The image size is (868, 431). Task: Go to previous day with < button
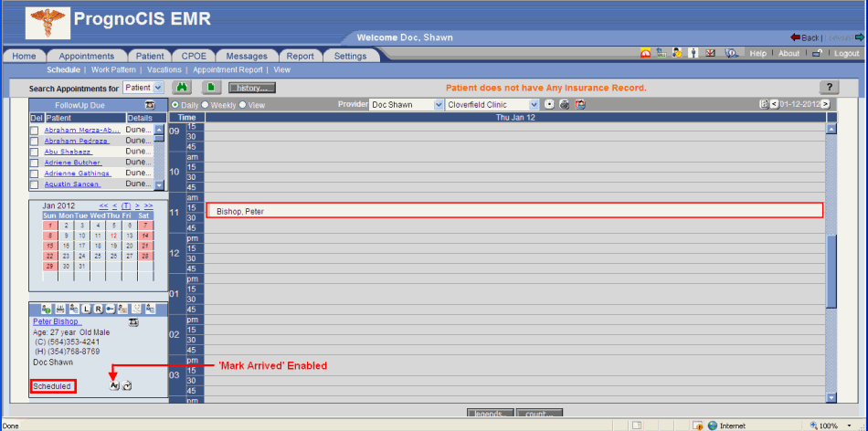click(774, 104)
